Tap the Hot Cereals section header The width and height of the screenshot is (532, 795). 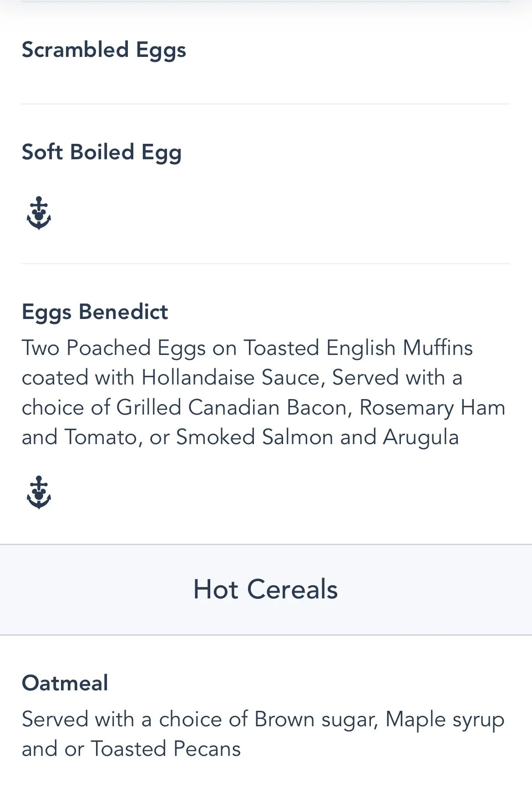[x=266, y=589]
